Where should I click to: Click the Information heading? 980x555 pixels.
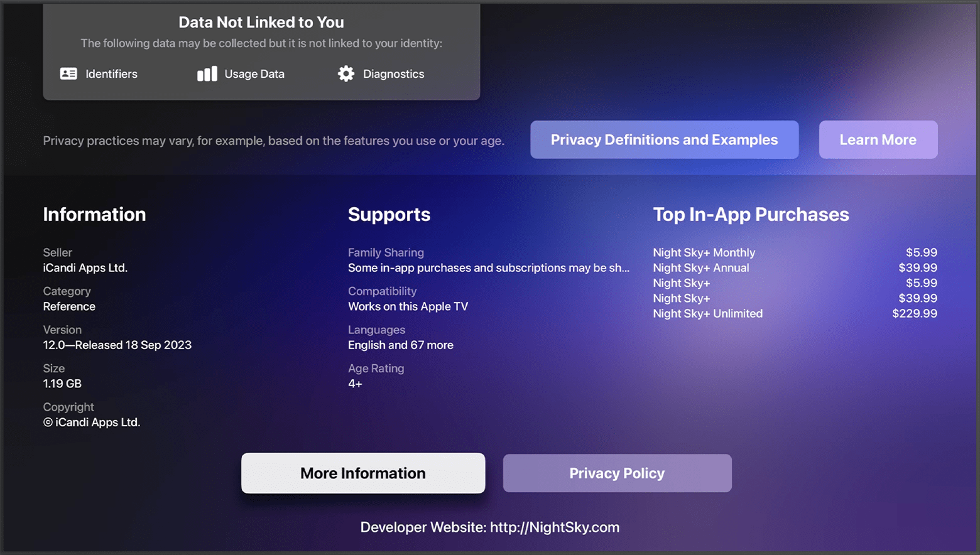pos(94,215)
